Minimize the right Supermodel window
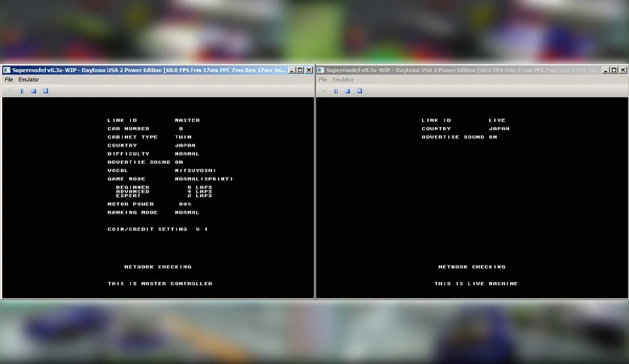629x364 pixels. [x=606, y=70]
